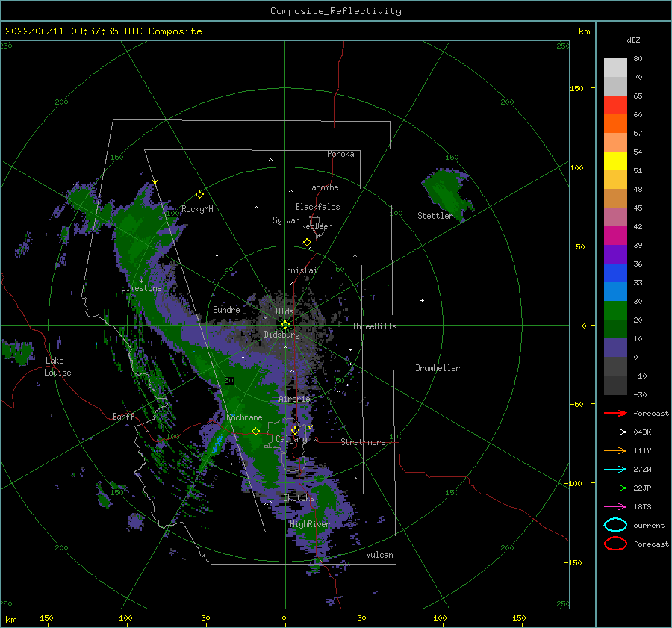Click the RedDeer city label
Viewport: 672px width, 628px height.
tap(317, 226)
